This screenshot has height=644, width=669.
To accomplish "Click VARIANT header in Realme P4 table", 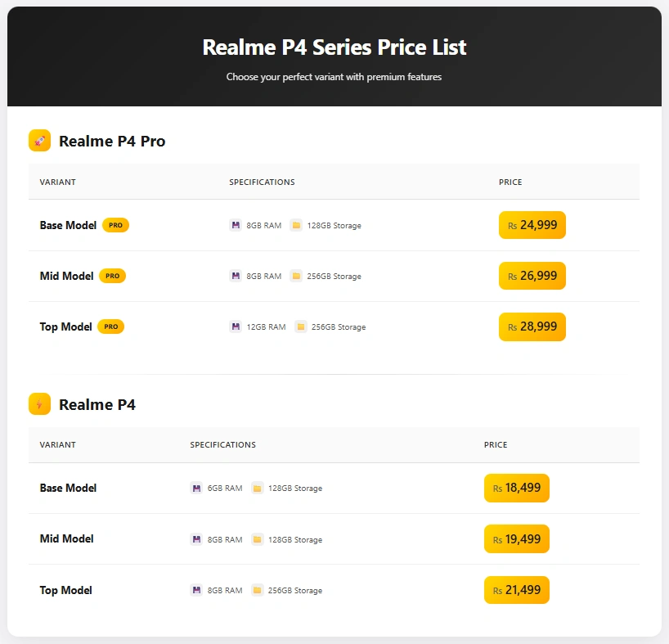I will pyautogui.click(x=57, y=444).
